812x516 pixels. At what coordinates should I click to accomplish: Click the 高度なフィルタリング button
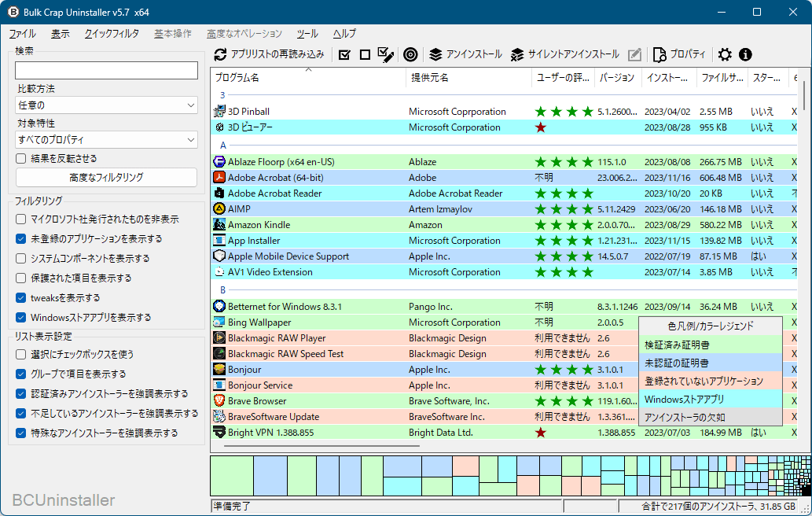106,177
